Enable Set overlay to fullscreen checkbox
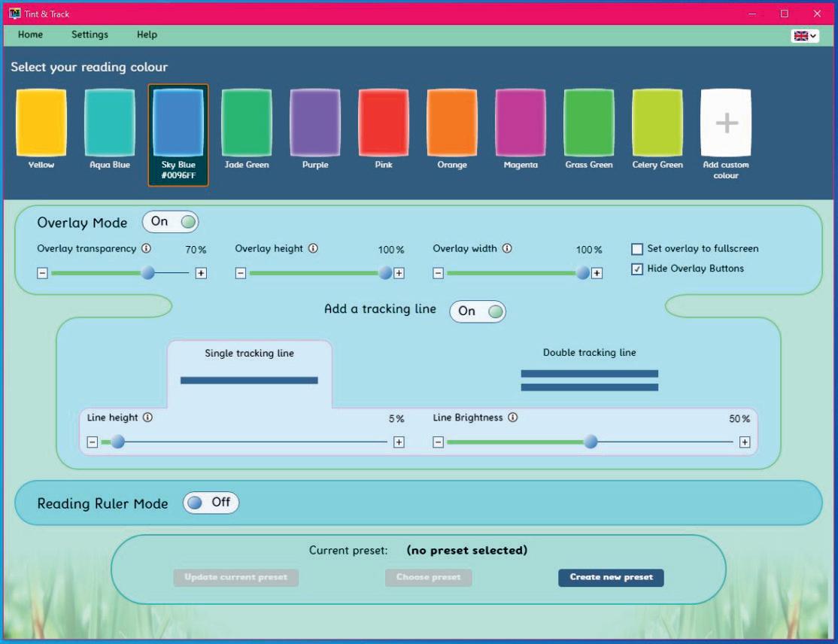This screenshot has height=644, width=838. pyautogui.click(x=637, y=249)
